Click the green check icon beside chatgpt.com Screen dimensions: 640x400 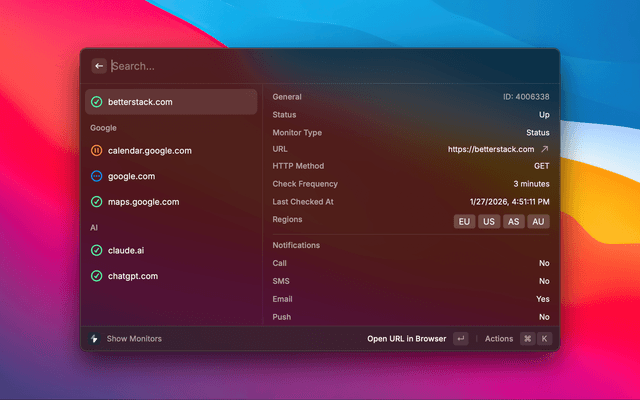click(96, 276)
